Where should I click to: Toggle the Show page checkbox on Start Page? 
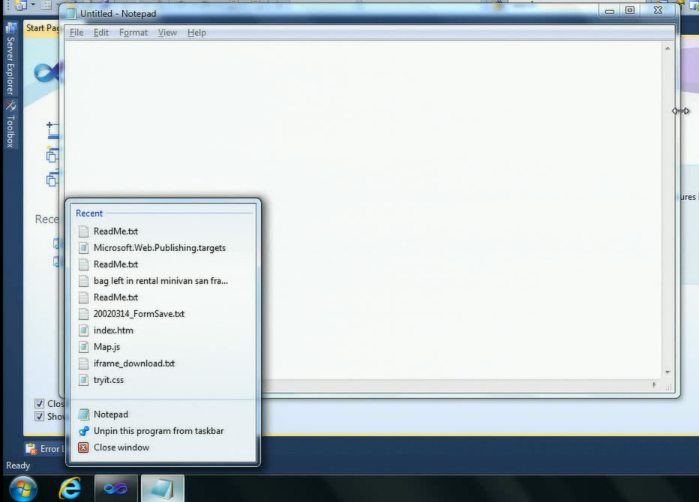39,416
